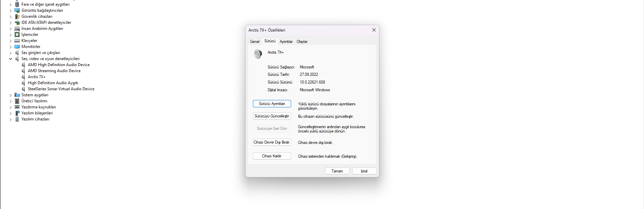
Task: Confirm with the Tamam button
Action: click(x=337, y=171)
